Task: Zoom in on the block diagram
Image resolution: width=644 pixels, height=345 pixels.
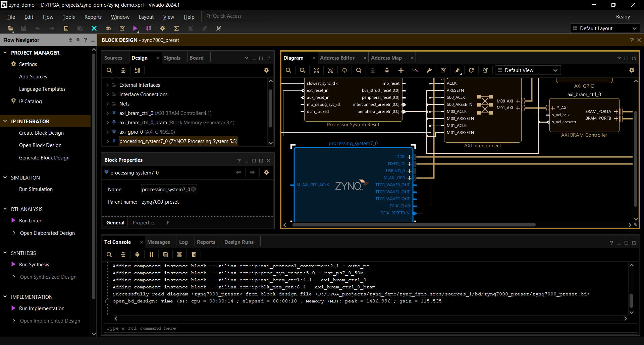Action: coord(288,70)
